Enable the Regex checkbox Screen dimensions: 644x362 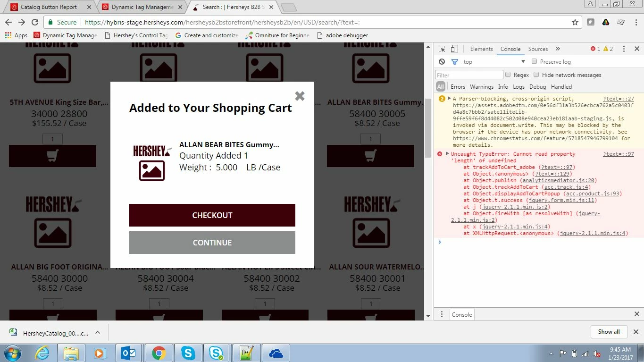(x=508, y=75)
